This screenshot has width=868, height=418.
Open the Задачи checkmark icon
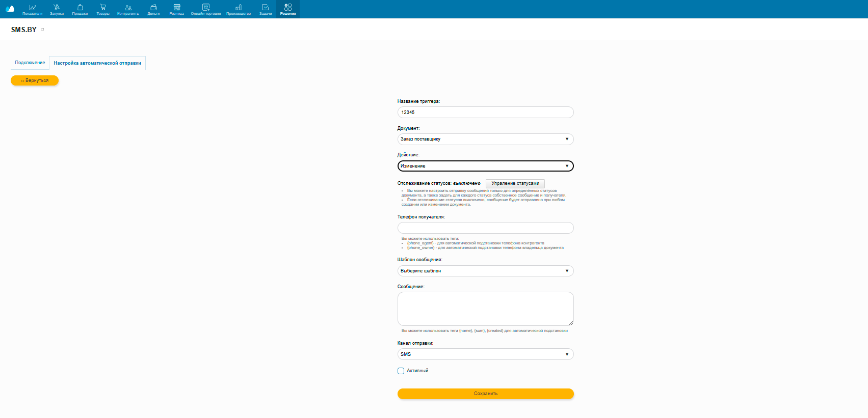pos(266,7)
